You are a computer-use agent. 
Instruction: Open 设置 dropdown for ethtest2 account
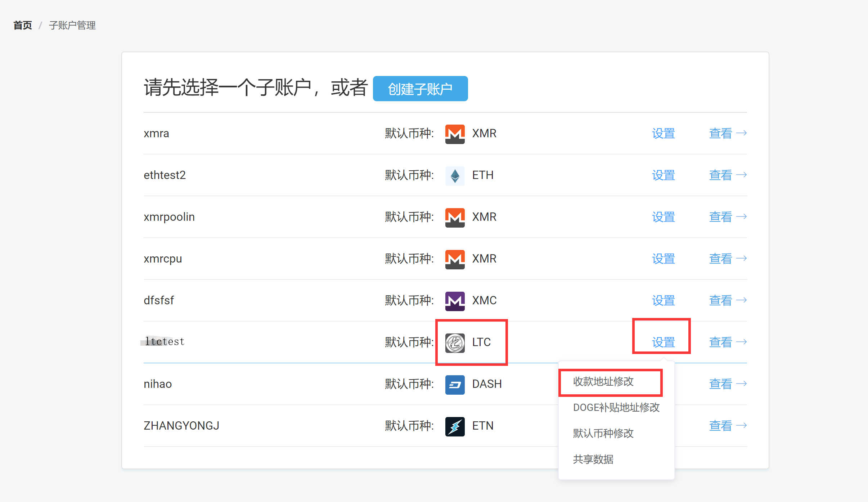point(663,175)
